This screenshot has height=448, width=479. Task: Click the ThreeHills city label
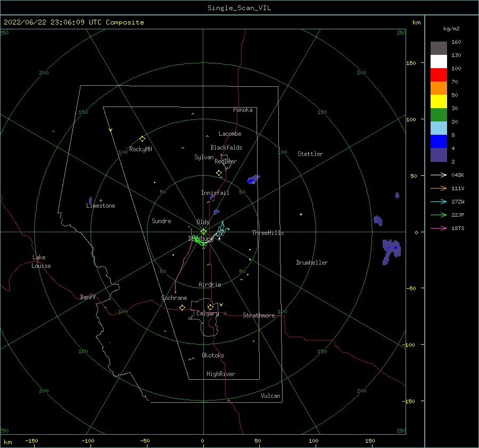click(x=268, y=233)
